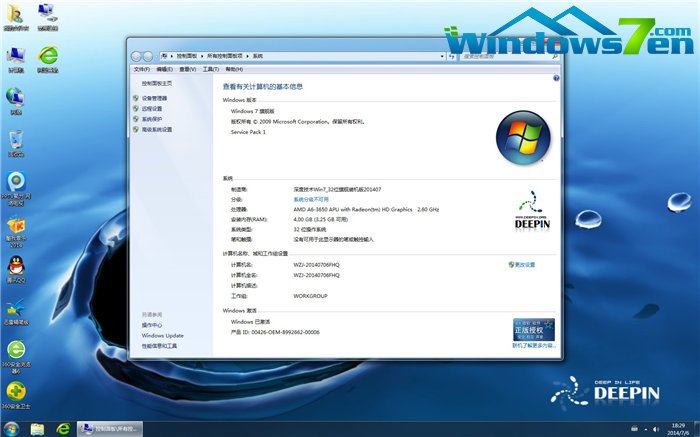Screen dimensions: 700x437
Task: Click the System (系统) breadcrumb segment
Action: click(258, 56)
